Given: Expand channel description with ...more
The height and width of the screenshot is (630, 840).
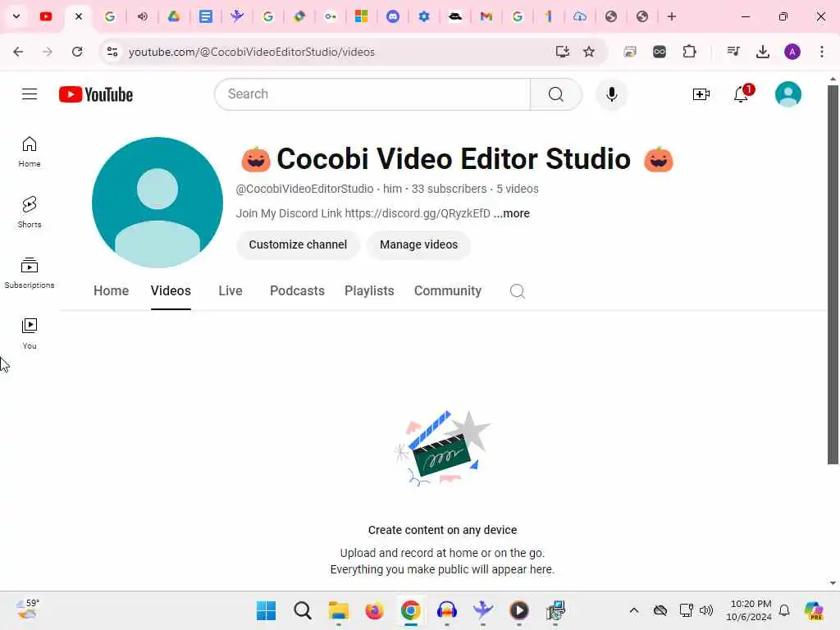Looking at the screenshot, I should [512, 213].
